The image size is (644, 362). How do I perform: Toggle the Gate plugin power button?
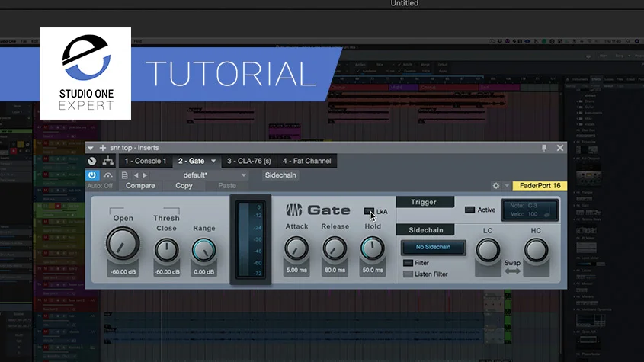pyautogui.click(x=92, y=175)
